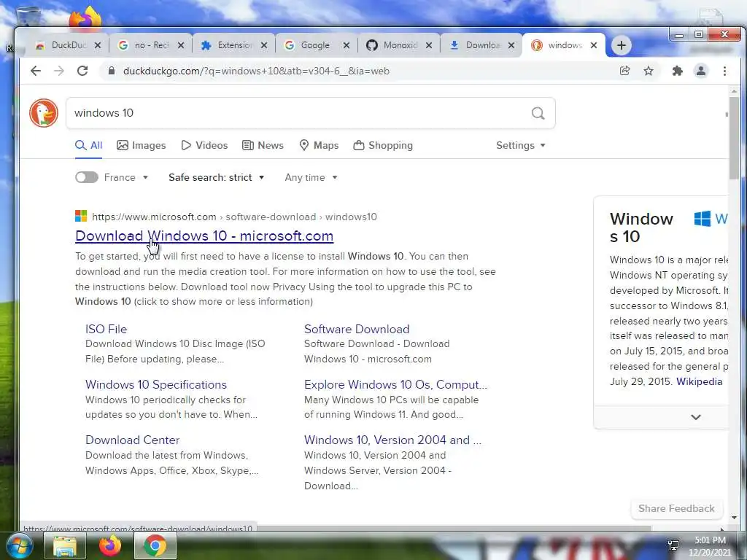Click the vertical scrollbar thumb
The image size is (747, 560).
tap(734, 138)
